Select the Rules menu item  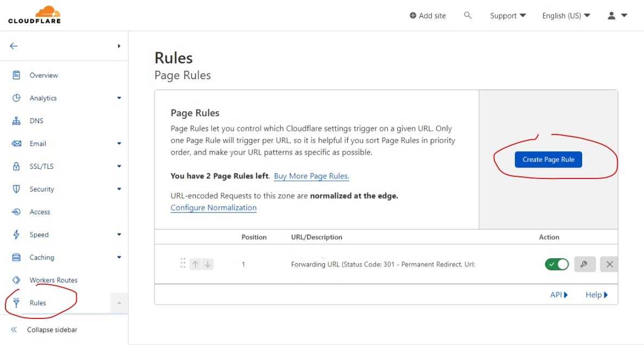(x=38, y=303)
